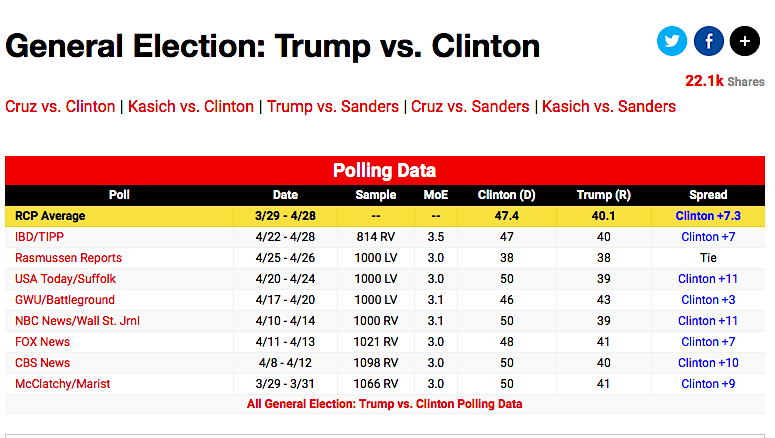This screenshot has width=775, height=438.
Task: Open Rasmussen Reports poll
Action: [68, 258]
